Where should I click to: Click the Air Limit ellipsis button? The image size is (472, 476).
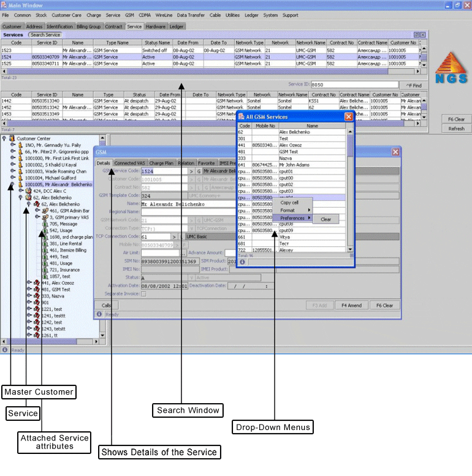coord(183,253)
